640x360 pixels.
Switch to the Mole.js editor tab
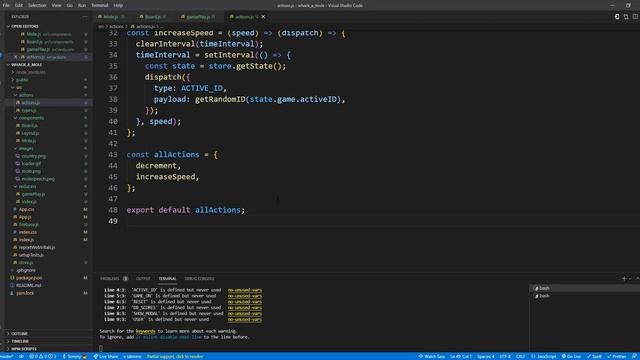point(111,17)
